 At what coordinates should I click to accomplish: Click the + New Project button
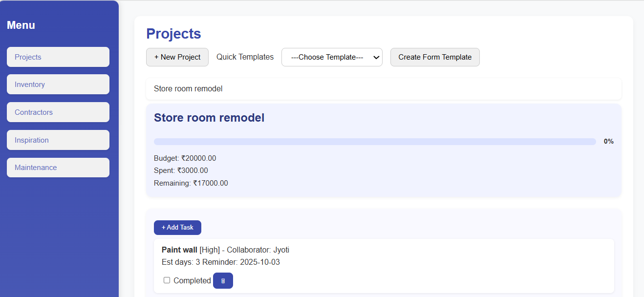click(177, 57)
